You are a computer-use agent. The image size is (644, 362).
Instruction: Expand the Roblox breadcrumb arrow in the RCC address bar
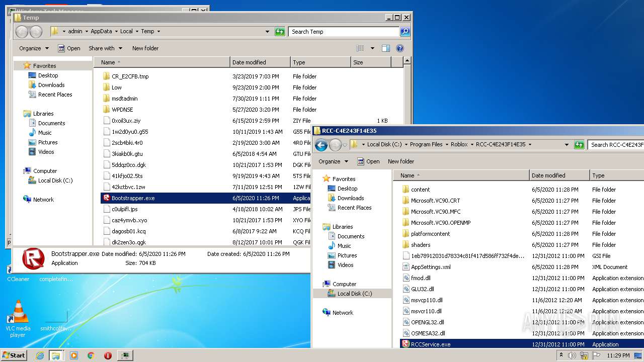471,145
